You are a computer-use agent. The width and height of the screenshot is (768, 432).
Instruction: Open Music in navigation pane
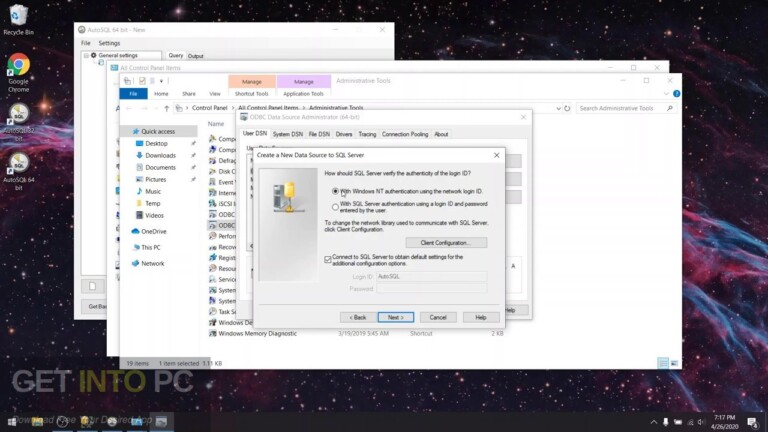click(153, 192)
